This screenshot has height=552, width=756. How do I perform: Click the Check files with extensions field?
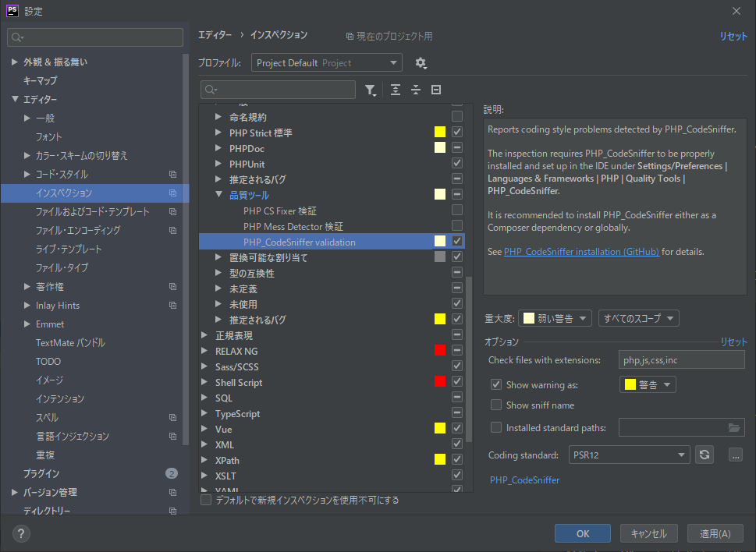681,359
